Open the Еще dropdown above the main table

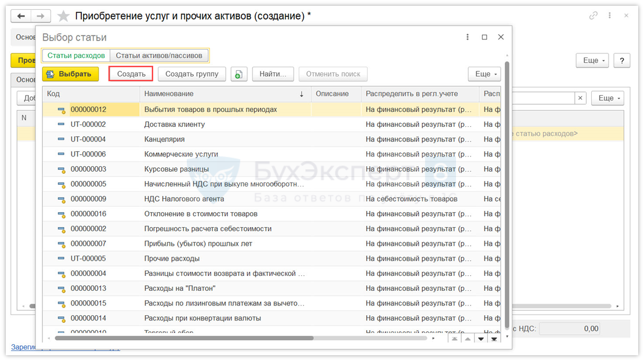(x=607, y=98)
